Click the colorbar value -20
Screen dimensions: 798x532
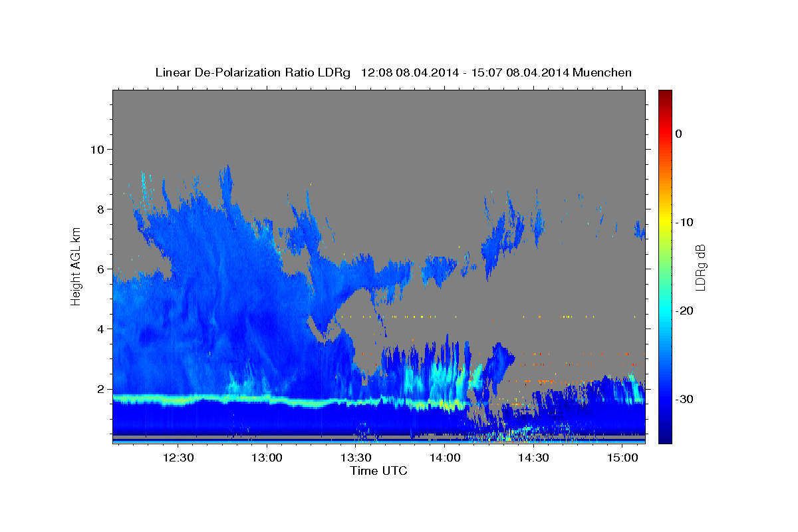coord(685,311)
